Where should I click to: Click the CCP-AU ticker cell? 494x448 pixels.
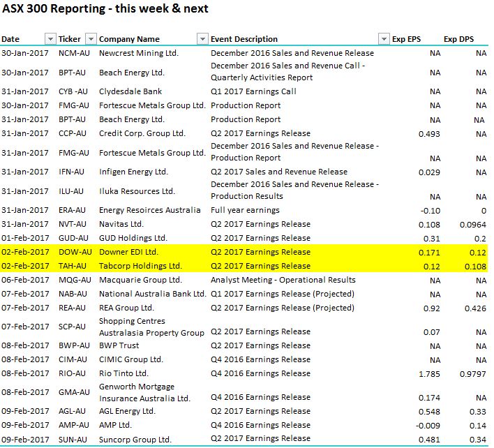[x=73, y=133]
